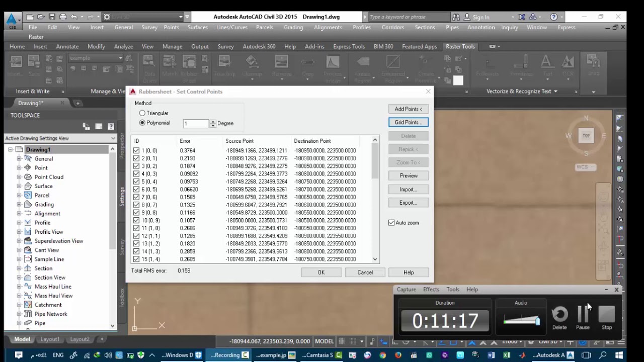Click the Pipe Network icon in Toolspace tree

coord(28,314)
